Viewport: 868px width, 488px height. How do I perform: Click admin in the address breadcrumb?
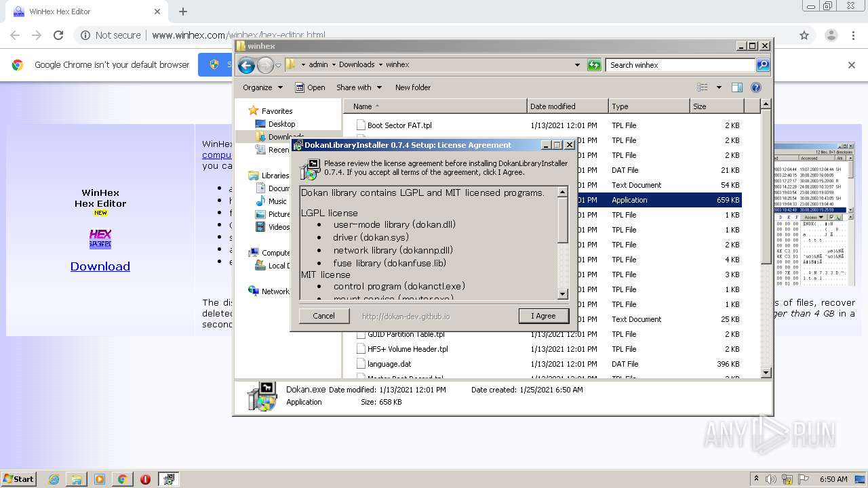click(x=318, y=65)
